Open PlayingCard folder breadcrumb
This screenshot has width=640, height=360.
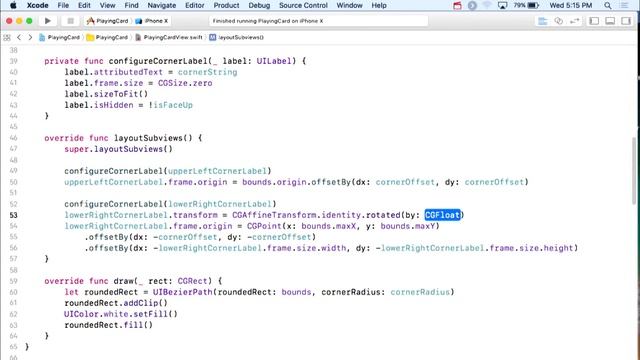tap(107, 38)
